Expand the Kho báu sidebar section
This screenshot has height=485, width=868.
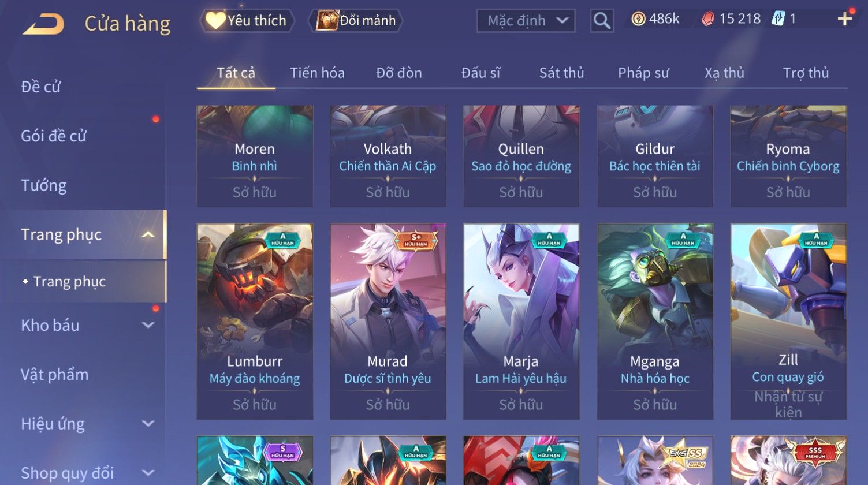148,325
